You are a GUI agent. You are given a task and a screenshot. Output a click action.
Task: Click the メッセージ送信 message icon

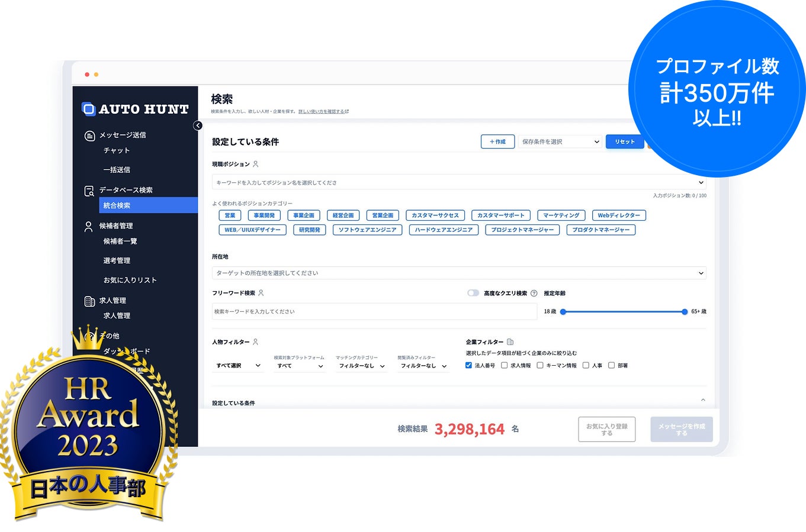tap(89, 136)
